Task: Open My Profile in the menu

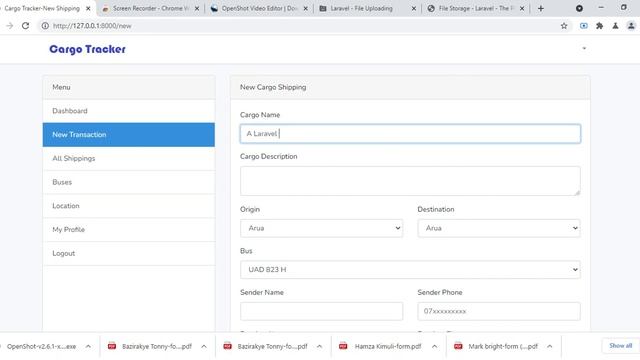Action: pos(129,229)
